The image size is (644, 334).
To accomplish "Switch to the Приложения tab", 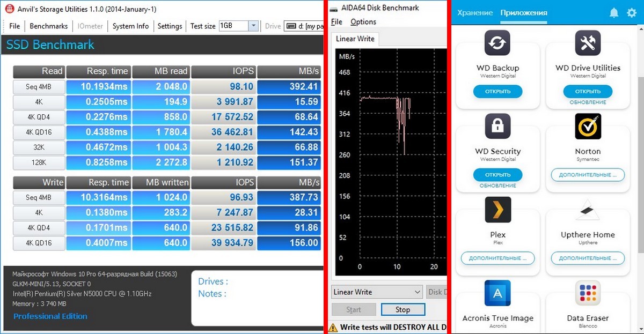I will (x=524, y=13).
